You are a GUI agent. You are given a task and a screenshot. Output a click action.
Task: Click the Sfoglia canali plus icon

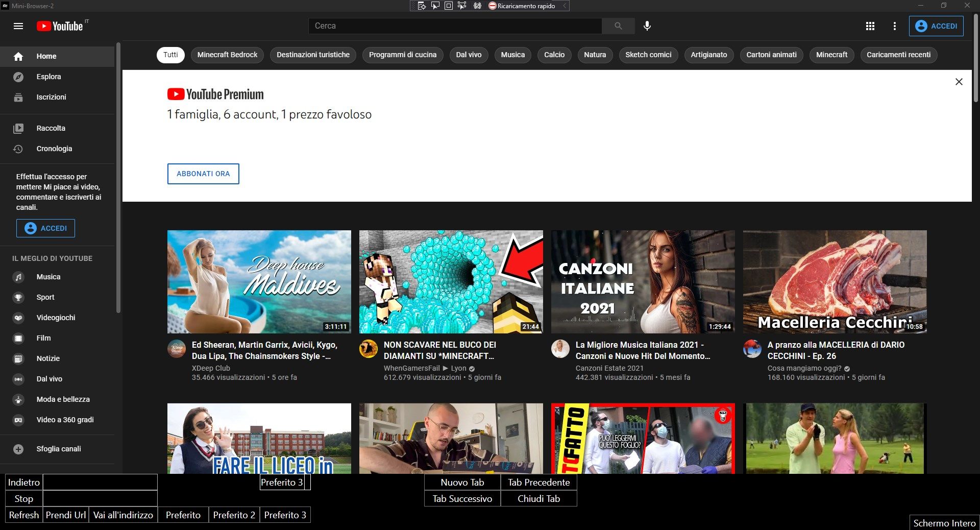point(18,449)
